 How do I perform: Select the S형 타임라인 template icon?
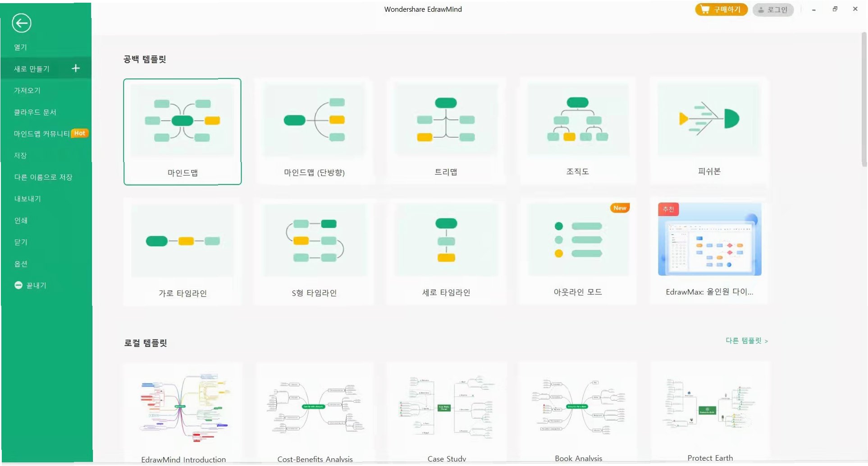314,241
